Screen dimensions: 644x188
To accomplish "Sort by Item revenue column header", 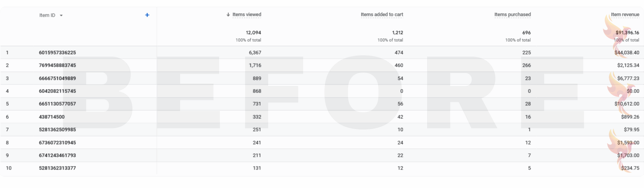I will [x=625, y=15].
